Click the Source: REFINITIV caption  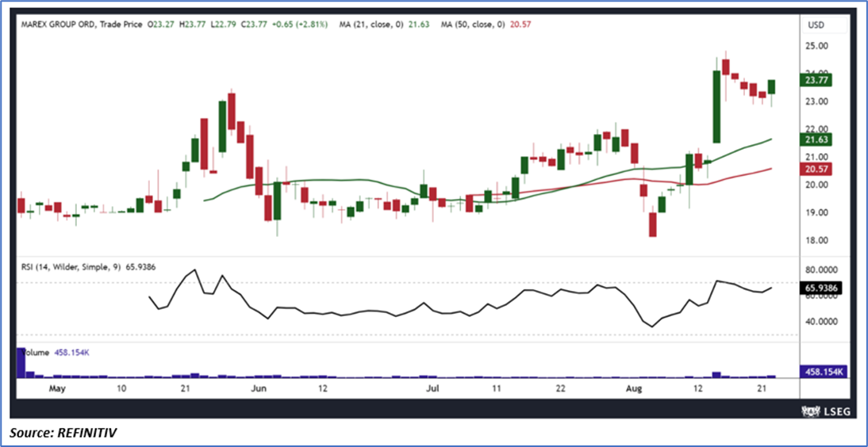click(x=63, y=434)
